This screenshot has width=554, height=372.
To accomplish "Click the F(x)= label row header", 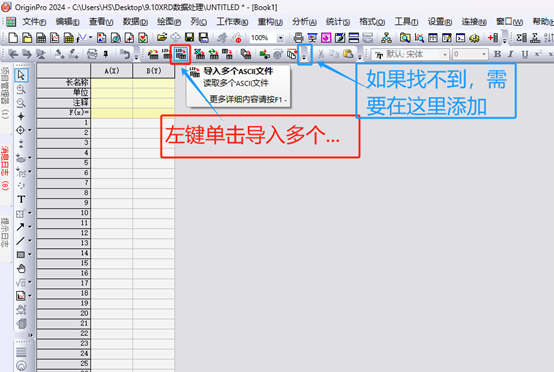I will coord(64,113).
